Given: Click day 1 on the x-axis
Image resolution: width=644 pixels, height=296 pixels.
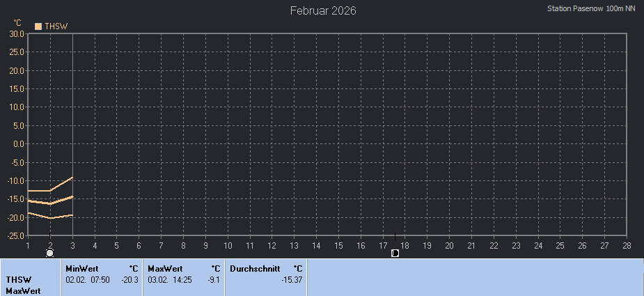Looking at the screenshot, I should (x=28, y=245).
